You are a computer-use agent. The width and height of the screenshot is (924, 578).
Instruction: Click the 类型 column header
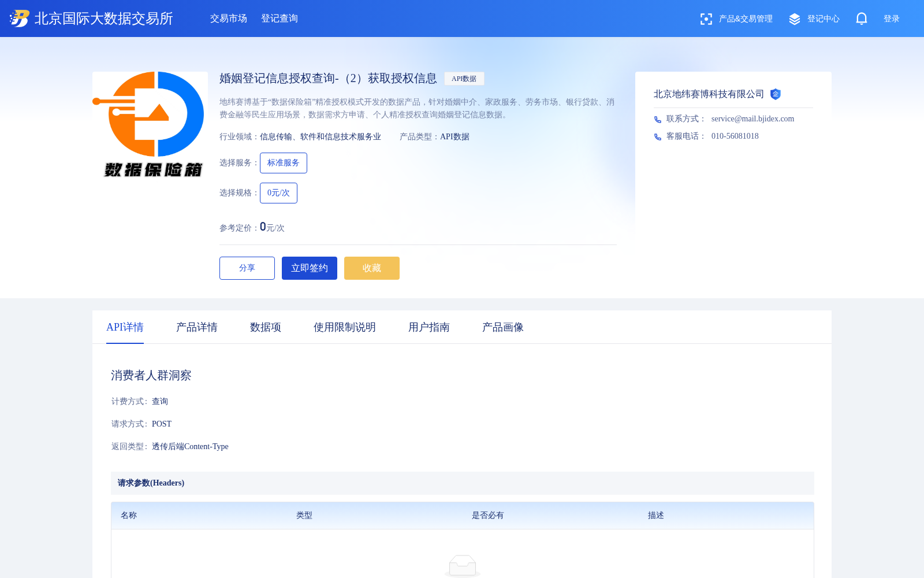click(x=304, y=516)
